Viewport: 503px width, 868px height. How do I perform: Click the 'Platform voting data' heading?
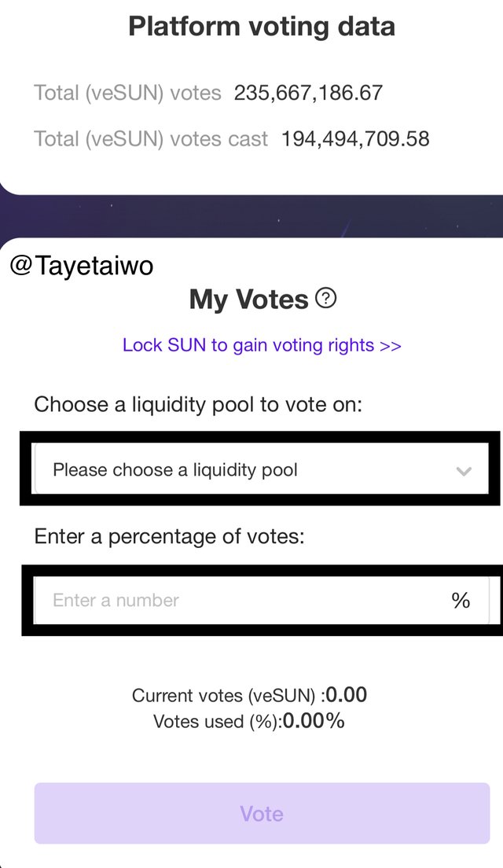262,27
